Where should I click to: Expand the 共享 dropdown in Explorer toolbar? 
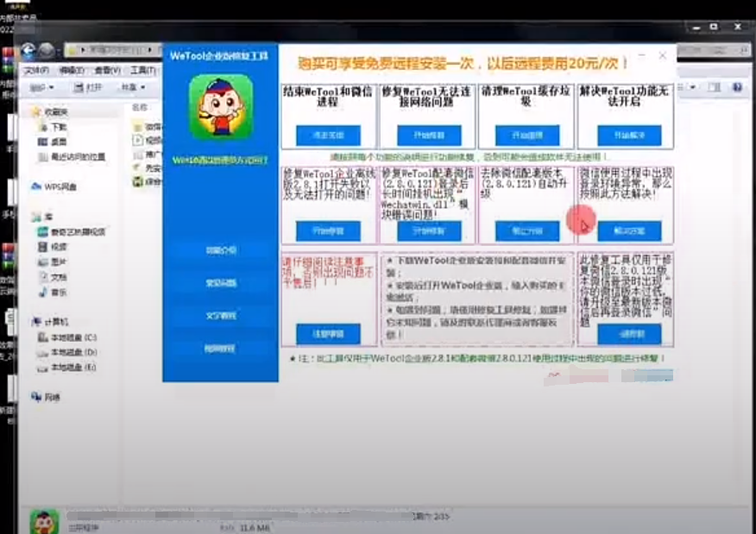[133, 87]
